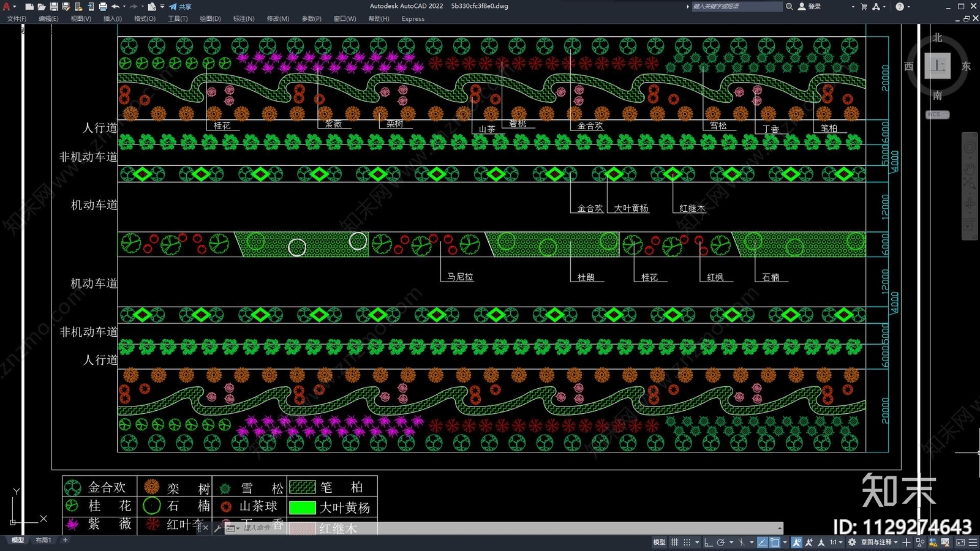Click the Save As icon
The image size is (980, 551).
point(66,6)
